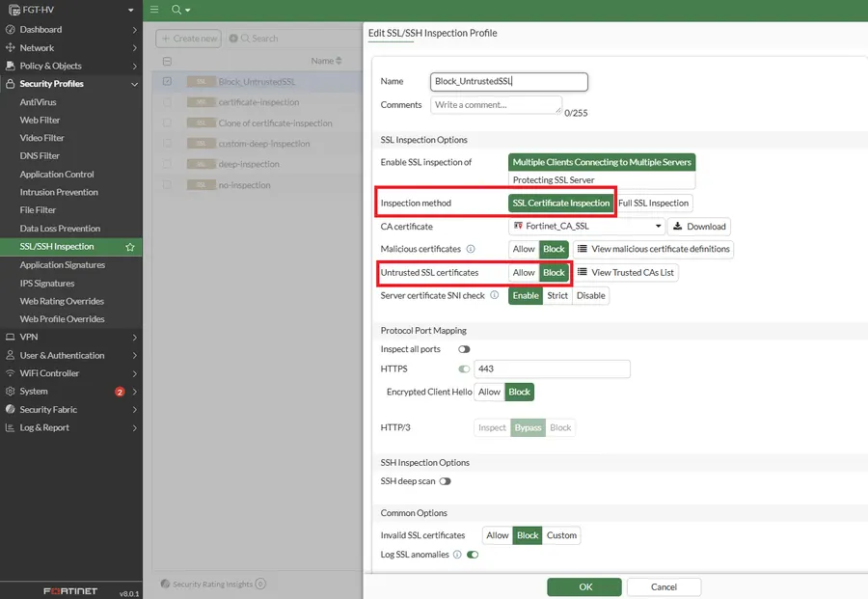868x599 pixels.
Task: Click the hamburger menu icon in top bar
Action: pyautogui.click(x=154, y=10)
